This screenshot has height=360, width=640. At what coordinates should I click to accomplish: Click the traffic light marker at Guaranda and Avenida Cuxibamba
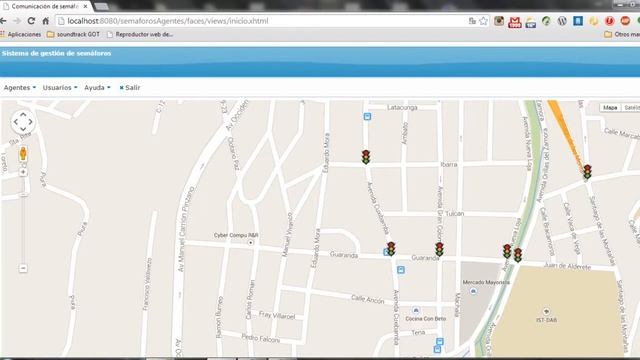click(x=391, y=249)
